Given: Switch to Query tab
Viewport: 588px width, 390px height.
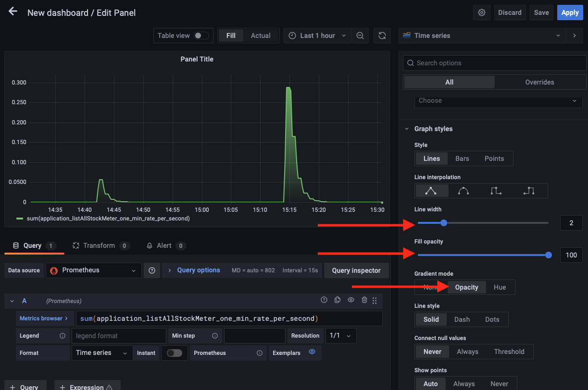Looking at the screenshot, I should (x=34, y=245).
